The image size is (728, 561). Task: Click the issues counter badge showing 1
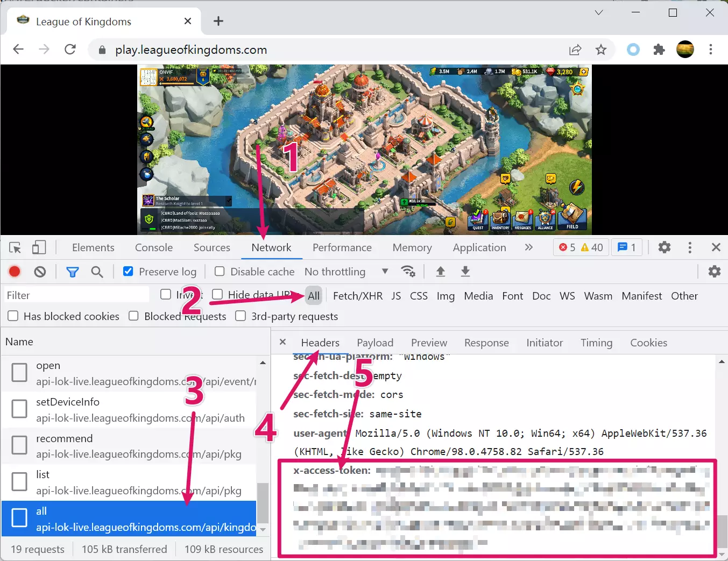click(x=627, y=247)
